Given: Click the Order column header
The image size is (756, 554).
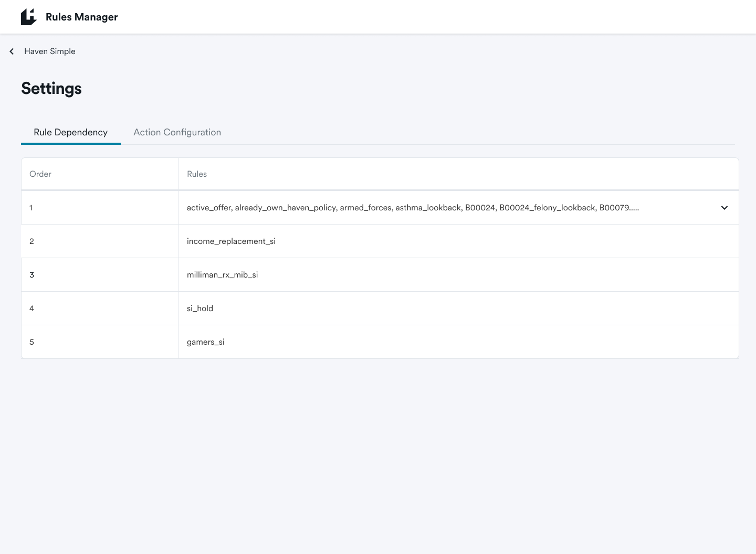Looking at the screenshot, I should click(x=40, y=174).
